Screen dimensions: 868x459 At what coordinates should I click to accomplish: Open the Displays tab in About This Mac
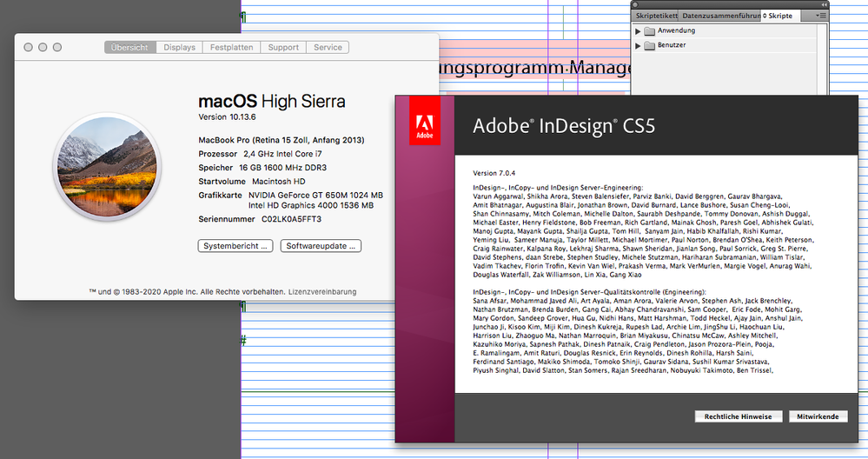point(179,48)
